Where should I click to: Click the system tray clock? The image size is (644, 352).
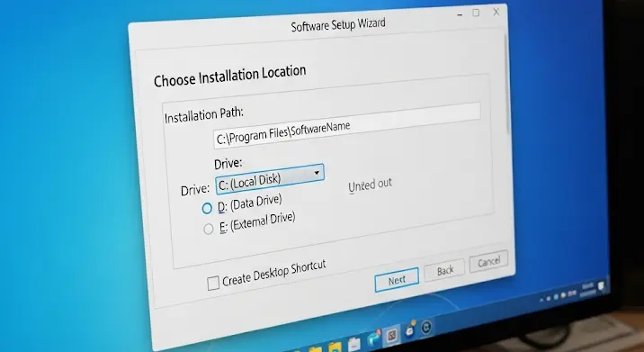pyautogui.click(x=587, y=290)
